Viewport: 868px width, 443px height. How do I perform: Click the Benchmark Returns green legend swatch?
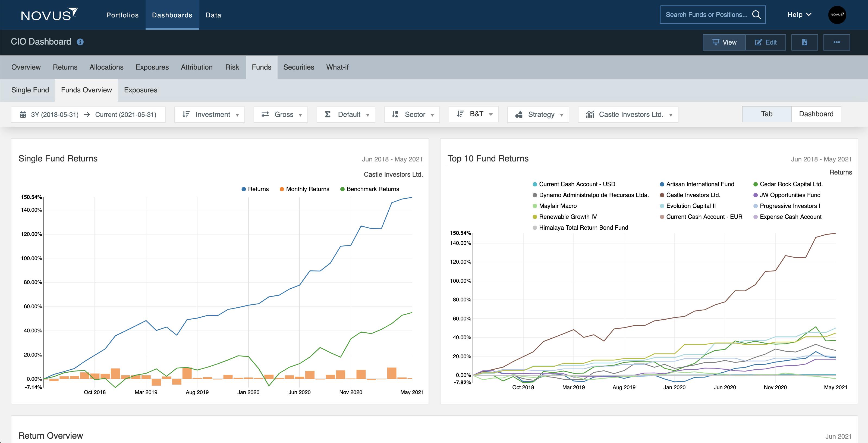[343, 189]
